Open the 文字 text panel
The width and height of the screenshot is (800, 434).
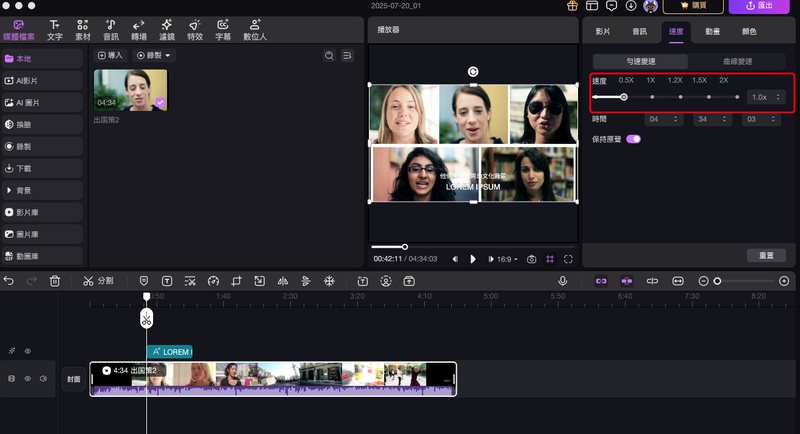[55, 30]
